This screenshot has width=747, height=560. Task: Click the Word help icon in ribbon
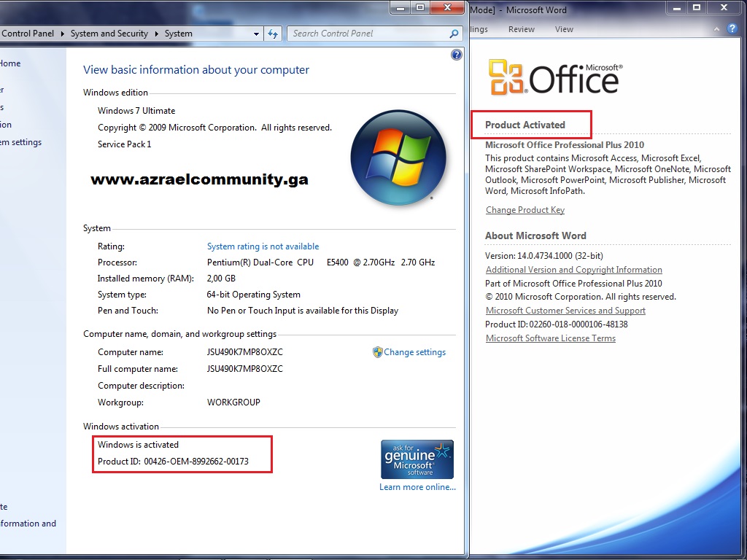point(732,28)
